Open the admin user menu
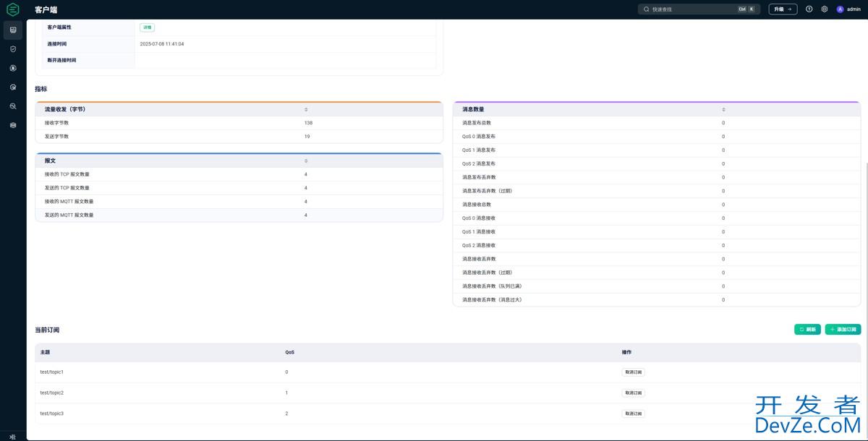 pyautogui.click(x=848, y=9)
